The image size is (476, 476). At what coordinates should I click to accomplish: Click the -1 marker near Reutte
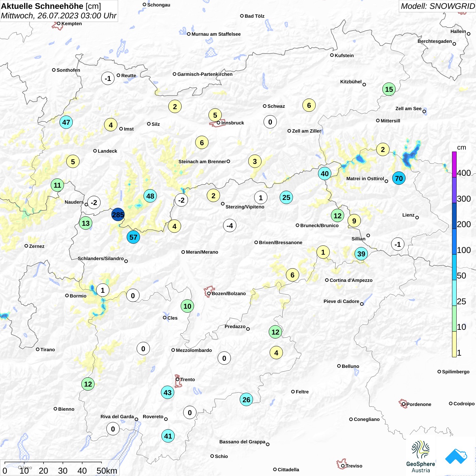[x=108, y=78]
